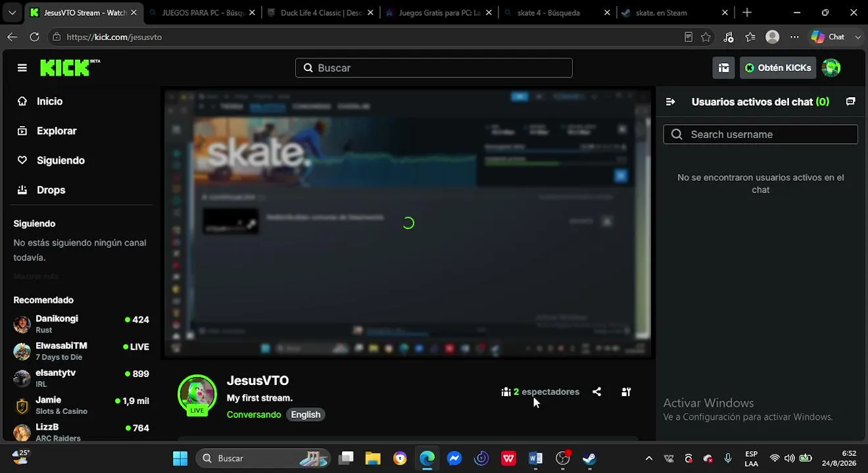Open OBS Studio from the taskbar
The image size is (868, 473).
click(x=563, y=458)
